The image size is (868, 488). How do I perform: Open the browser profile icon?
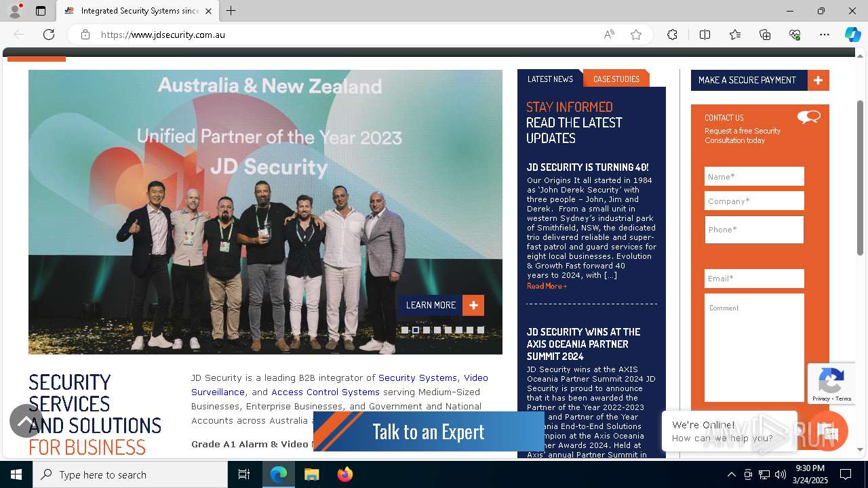[15, 11]
